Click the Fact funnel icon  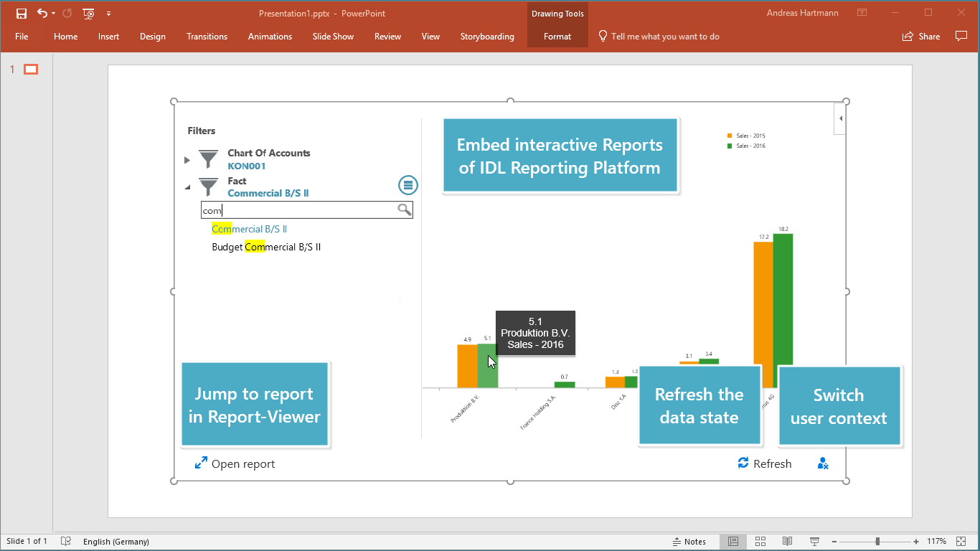[x=208, y=187]
